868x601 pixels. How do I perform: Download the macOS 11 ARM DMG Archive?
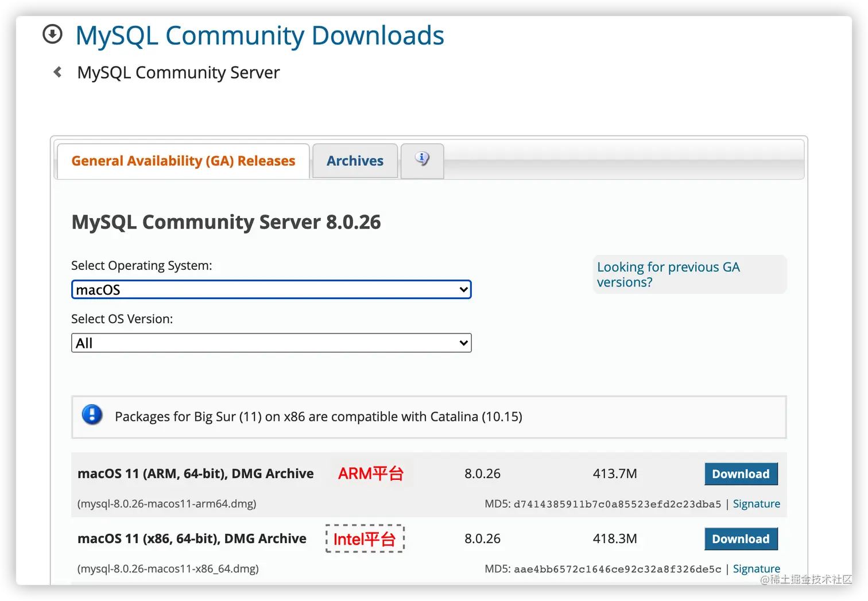tap(741, 474)
